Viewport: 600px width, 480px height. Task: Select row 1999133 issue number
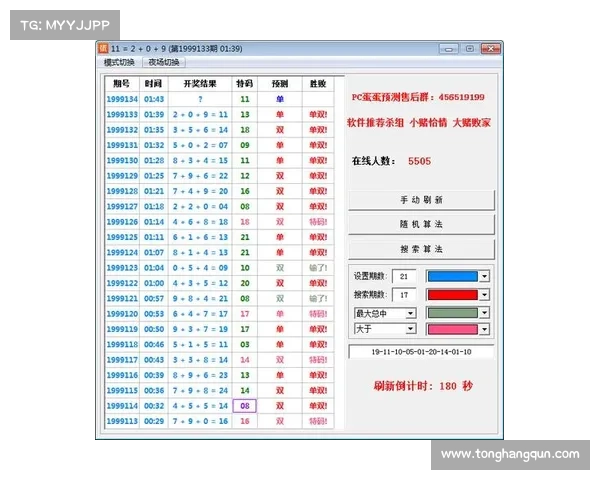tap(122, 114)
